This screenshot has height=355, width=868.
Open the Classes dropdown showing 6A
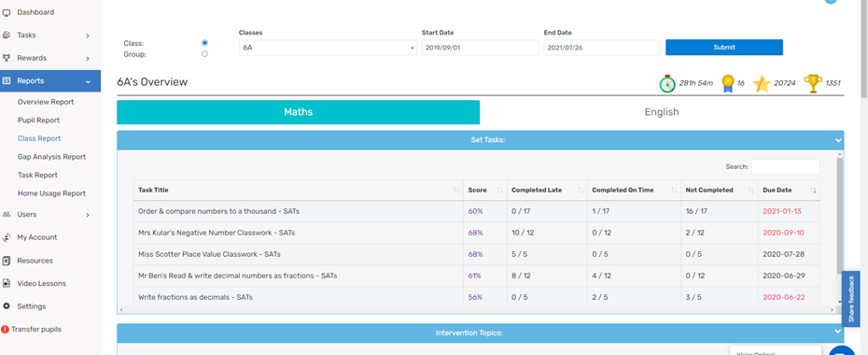coord(328,48)
